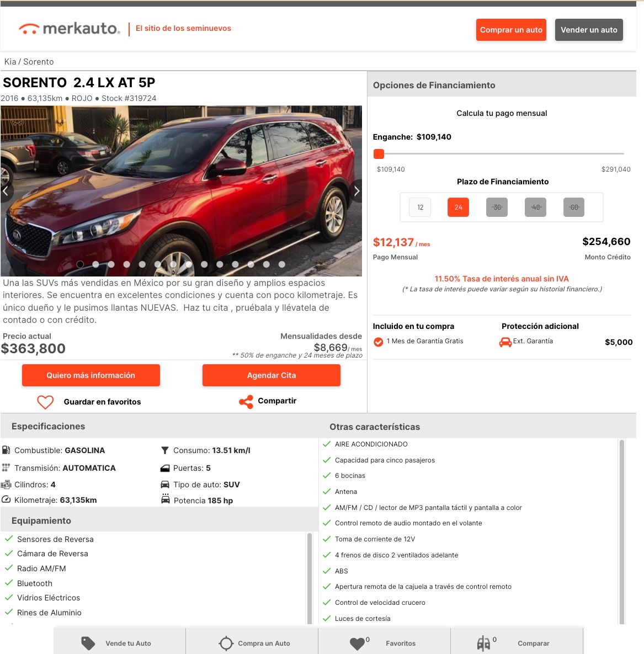Select the 12 month financing term

tap(420, 208)
